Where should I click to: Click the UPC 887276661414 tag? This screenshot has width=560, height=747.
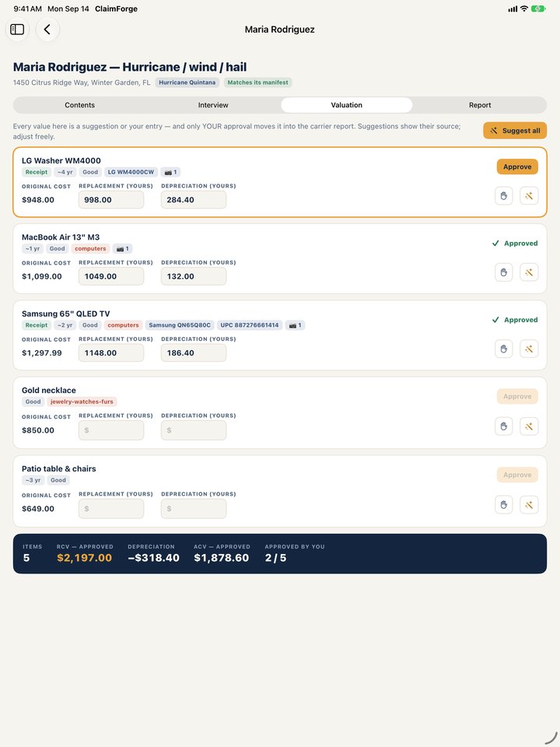250,325
